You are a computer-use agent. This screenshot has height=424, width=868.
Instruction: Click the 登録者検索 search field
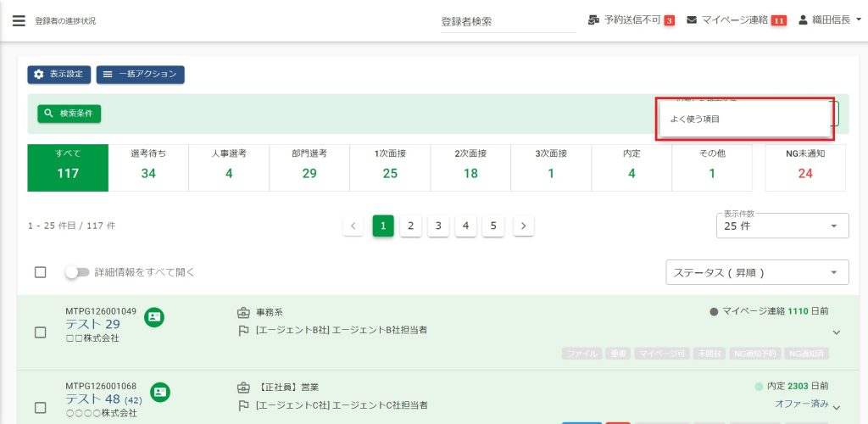coord(507,21)
